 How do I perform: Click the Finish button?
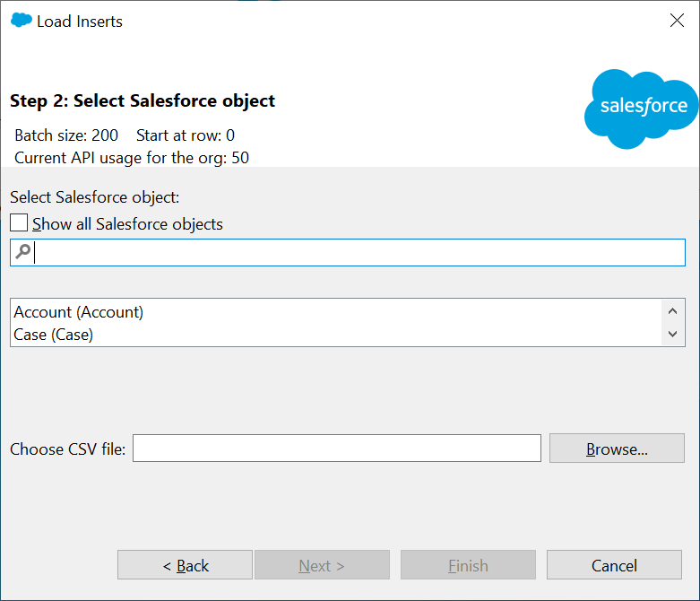click(x=468, y=565)
